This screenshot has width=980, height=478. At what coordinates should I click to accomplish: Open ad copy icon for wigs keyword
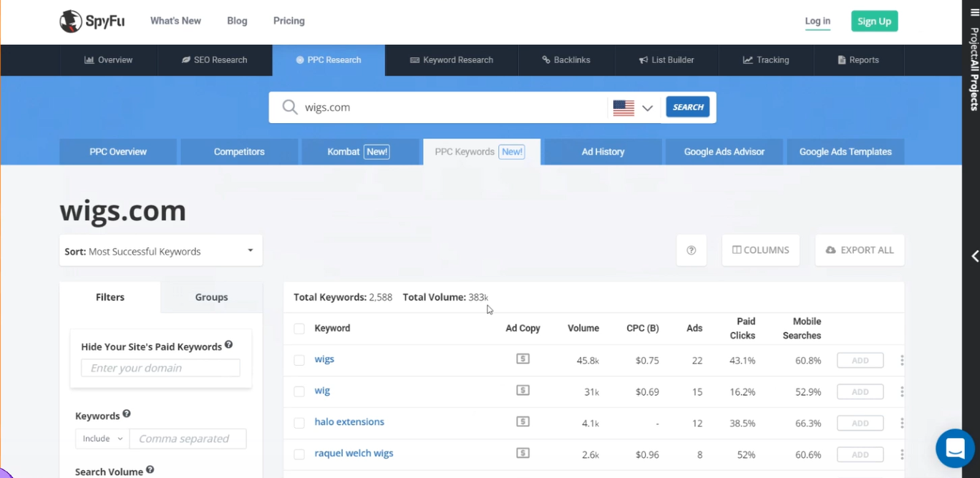tap(523, 359)
